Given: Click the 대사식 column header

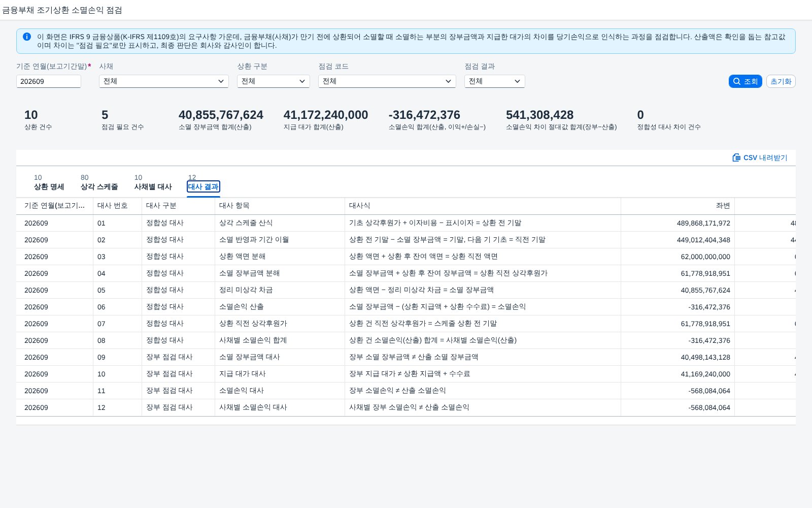Looking at the screenshot, I should pos(483,206).
